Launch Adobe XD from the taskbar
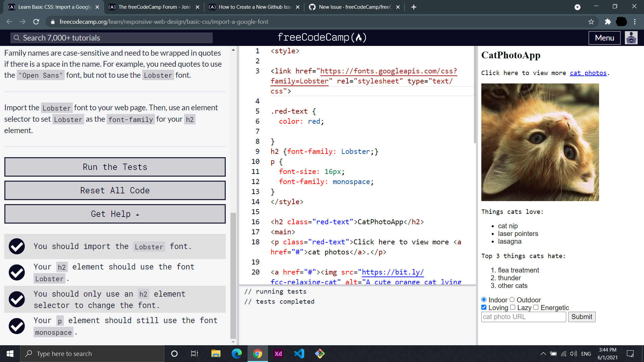Viewport: 644px width, 362px height. 278,353
